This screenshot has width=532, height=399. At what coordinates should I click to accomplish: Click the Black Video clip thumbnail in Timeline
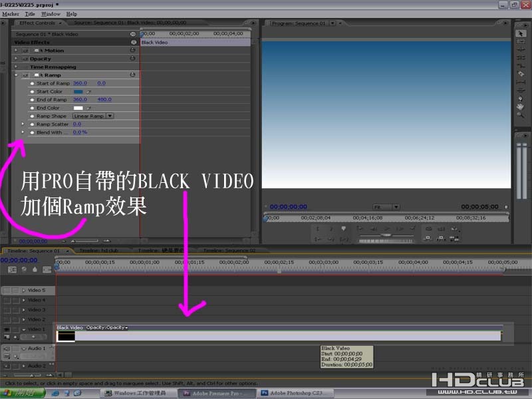[66, 336]
